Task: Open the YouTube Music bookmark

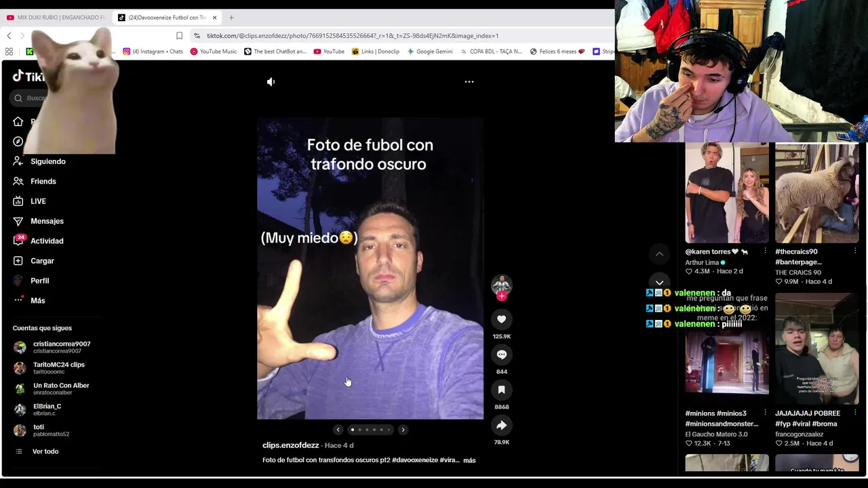Action: (x=214, y=52)
